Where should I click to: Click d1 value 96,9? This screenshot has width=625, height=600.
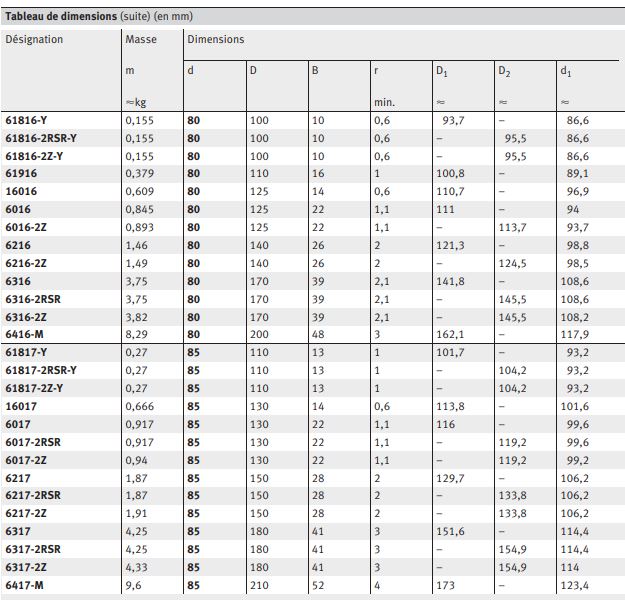[578, 191]
